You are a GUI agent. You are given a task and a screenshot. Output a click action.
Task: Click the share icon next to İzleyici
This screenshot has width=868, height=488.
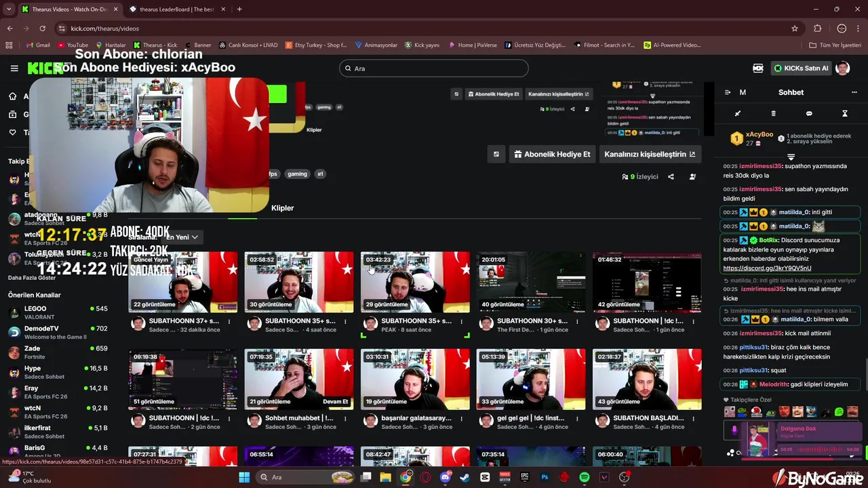(671, 176)
